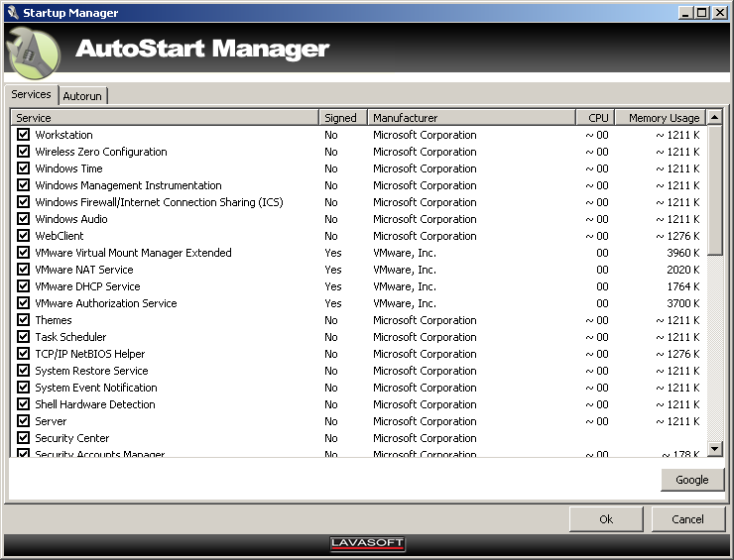Confirm with the Ok button
Viewport: 734px width, 560px height.
point(606,519)
